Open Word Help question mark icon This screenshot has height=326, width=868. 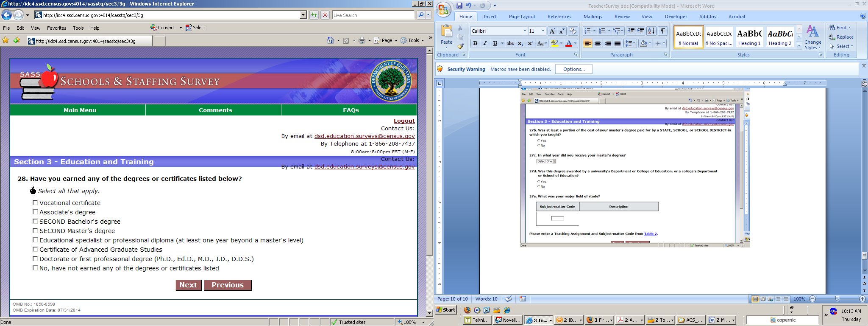pyautogui.click(x=863, y=16)
